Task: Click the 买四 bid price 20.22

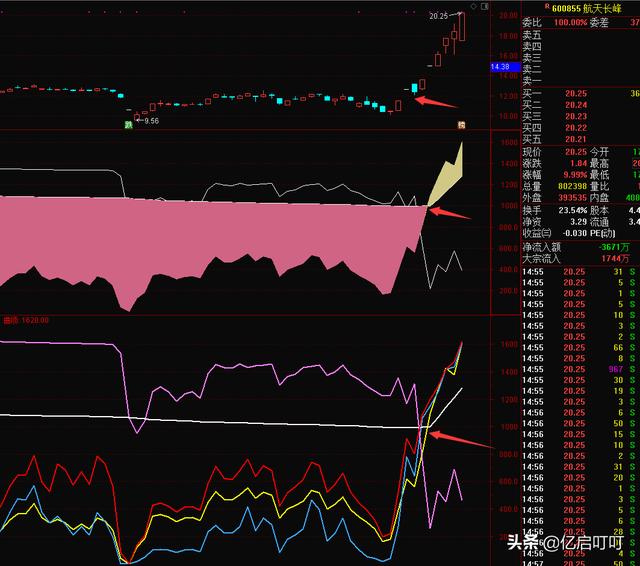Action: point(576,128)
